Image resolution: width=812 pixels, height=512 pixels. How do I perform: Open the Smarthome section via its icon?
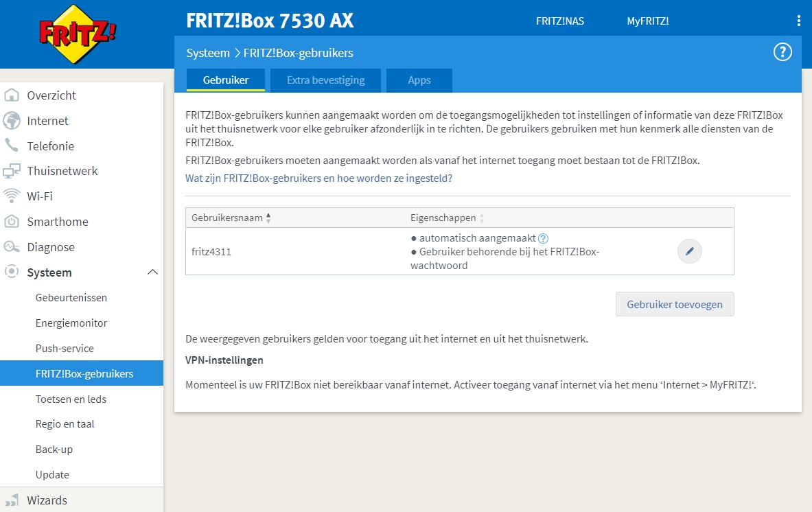[x=14, y=221]
